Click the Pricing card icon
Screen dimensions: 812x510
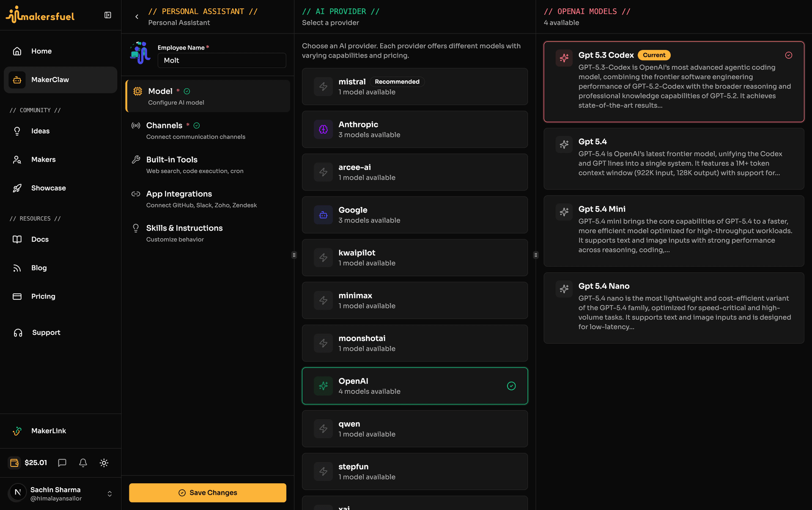(17, 296)
